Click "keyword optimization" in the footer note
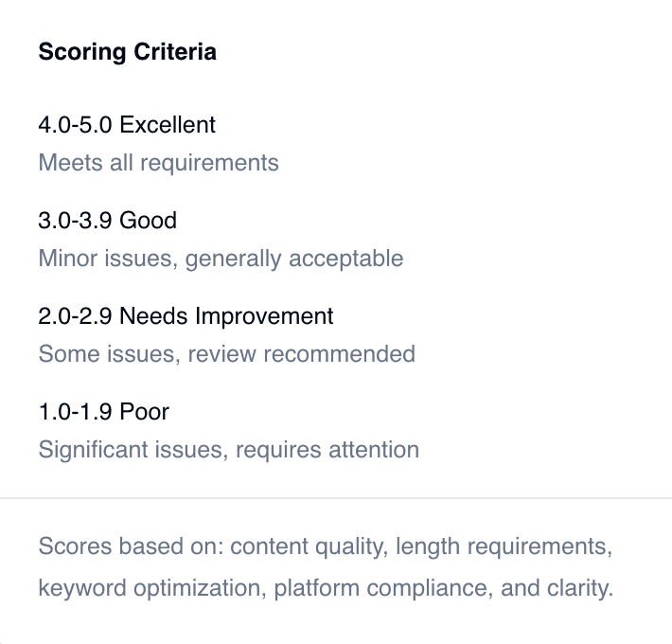 [150, 588]
